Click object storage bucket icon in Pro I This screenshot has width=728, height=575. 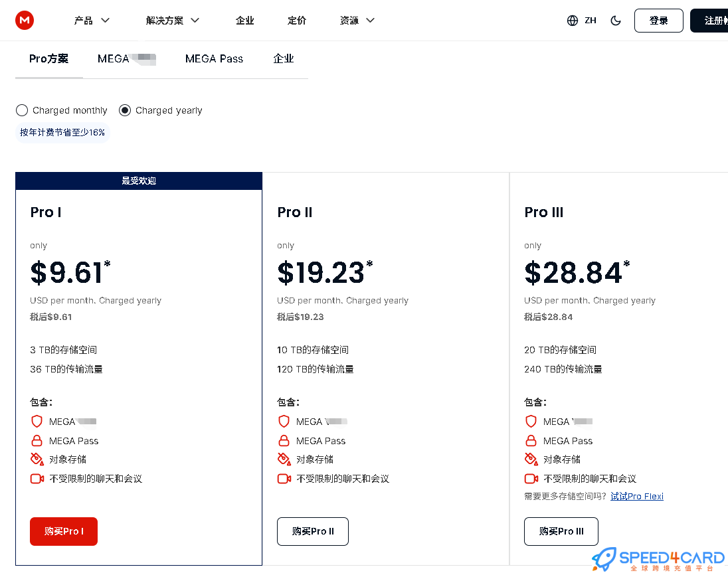pos(37,459)
